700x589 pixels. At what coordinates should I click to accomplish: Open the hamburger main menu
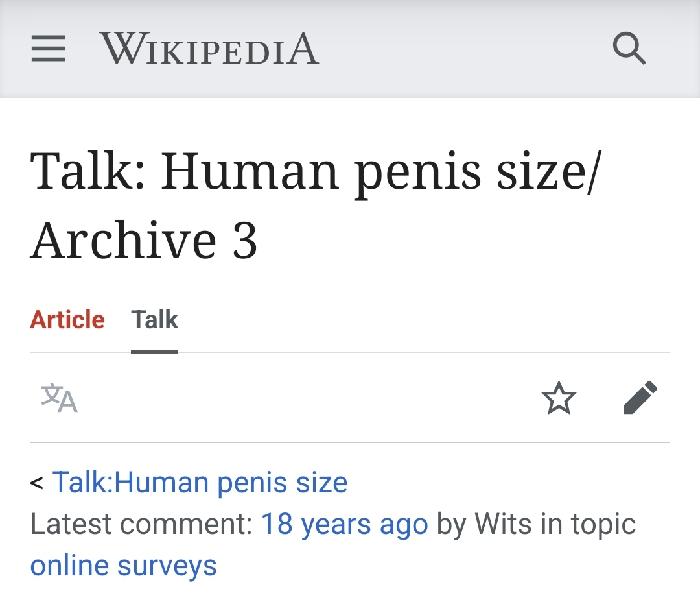point(49,49)
